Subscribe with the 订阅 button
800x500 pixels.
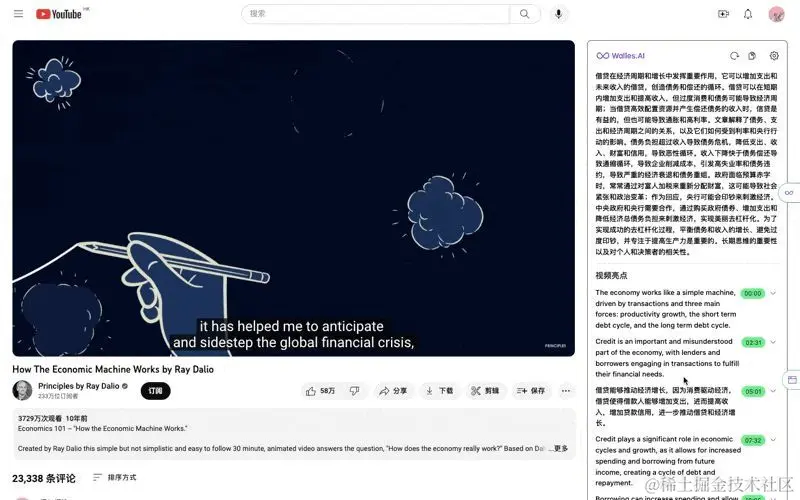point(155,391)
